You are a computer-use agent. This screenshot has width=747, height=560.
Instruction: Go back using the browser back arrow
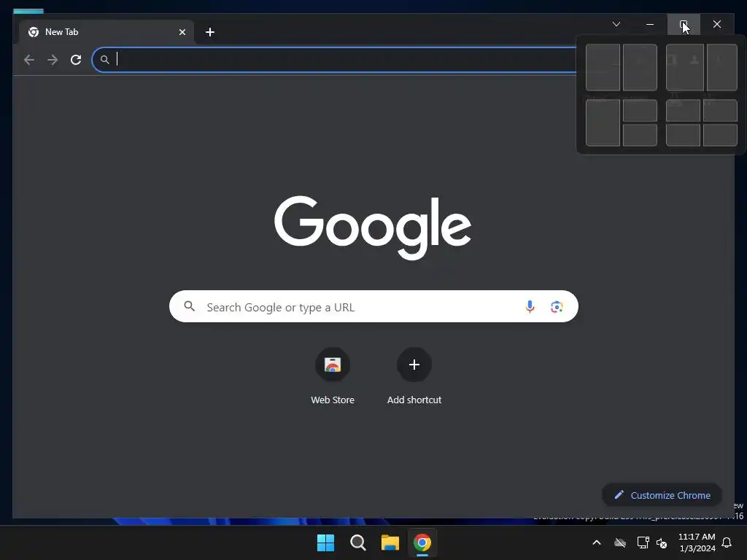click(29, 60)
